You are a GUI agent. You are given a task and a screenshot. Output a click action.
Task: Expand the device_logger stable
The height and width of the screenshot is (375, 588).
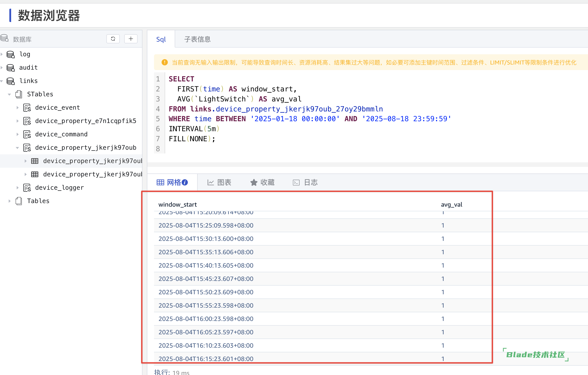pyautogui.click(x=17, y=188)
